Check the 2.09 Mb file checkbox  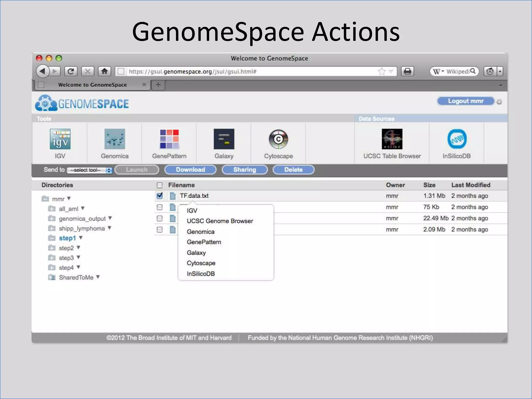[159, 230]
